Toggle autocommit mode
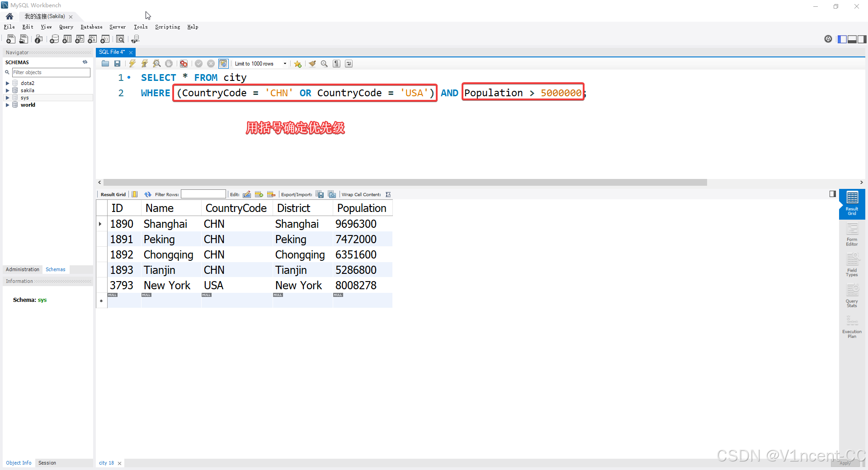 click(x=223, y=64)
